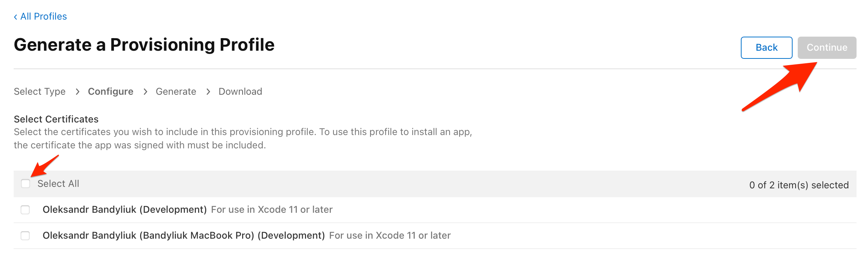Screen dimensions: 868x279
Task: Click the Oleksandr Bandyliuk (Development) certificate name
Action: [125, 209]
